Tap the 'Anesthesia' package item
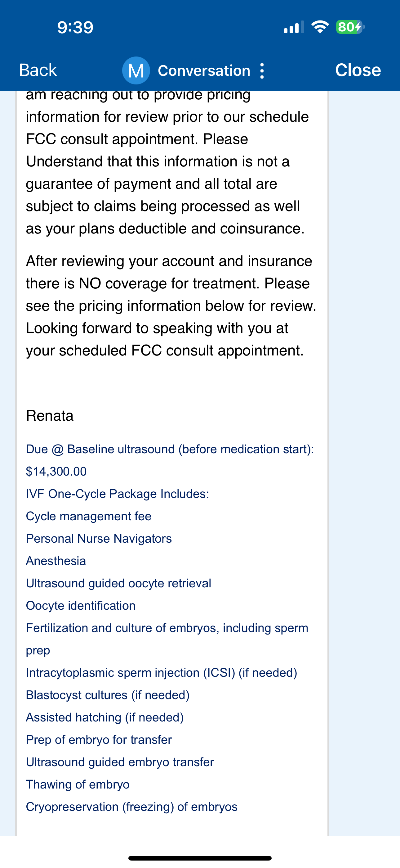The width and height of the screenshot is (400, 868). 56,561
